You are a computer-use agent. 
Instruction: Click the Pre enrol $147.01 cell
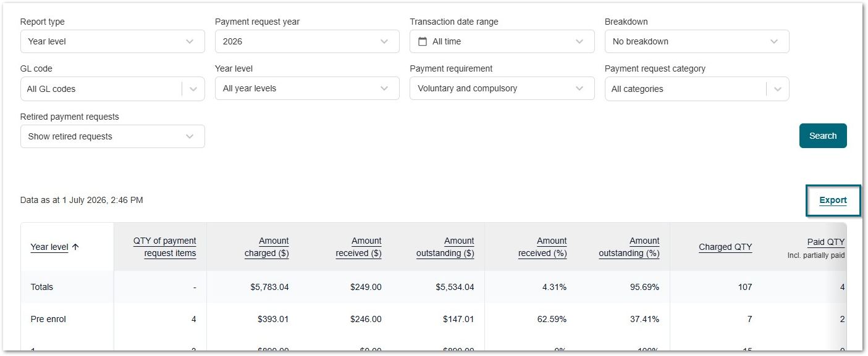(458, 319)
